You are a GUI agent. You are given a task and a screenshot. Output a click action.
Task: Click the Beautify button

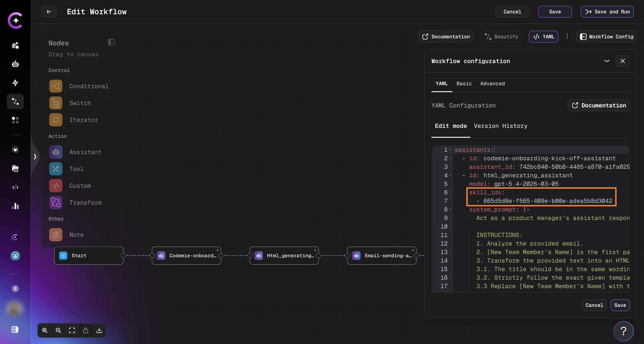coord(501,37)
